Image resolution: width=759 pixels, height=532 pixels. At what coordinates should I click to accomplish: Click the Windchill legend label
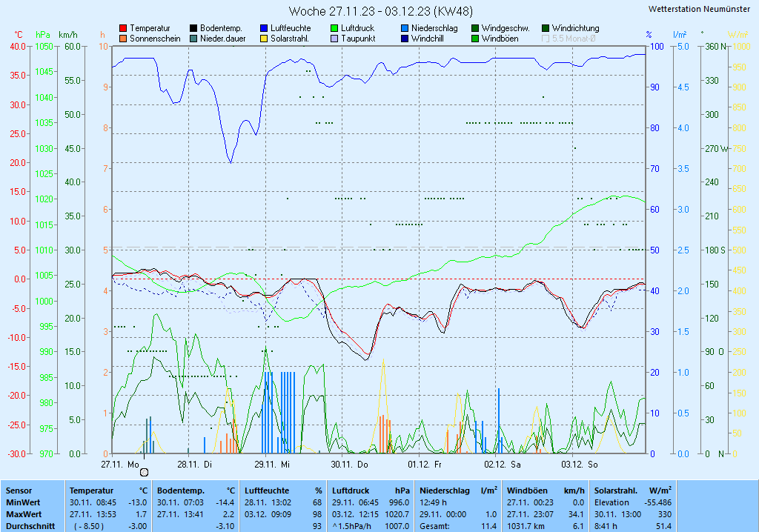428,39
